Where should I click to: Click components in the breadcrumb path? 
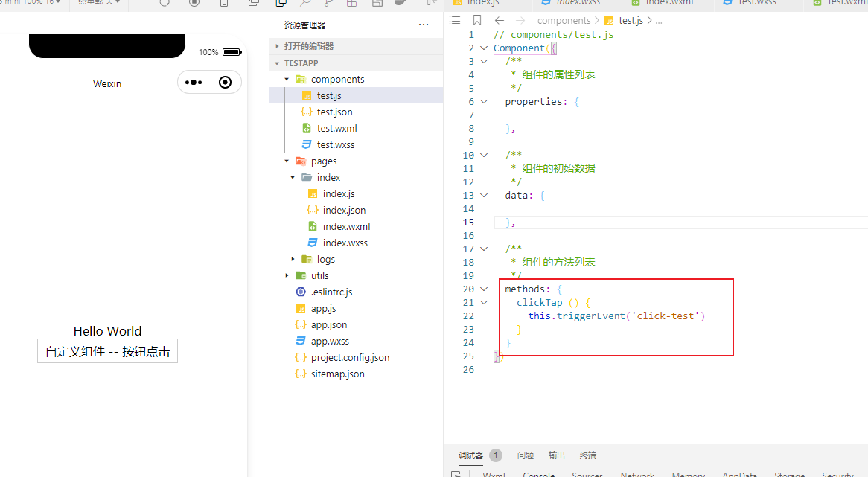point(564,21)
